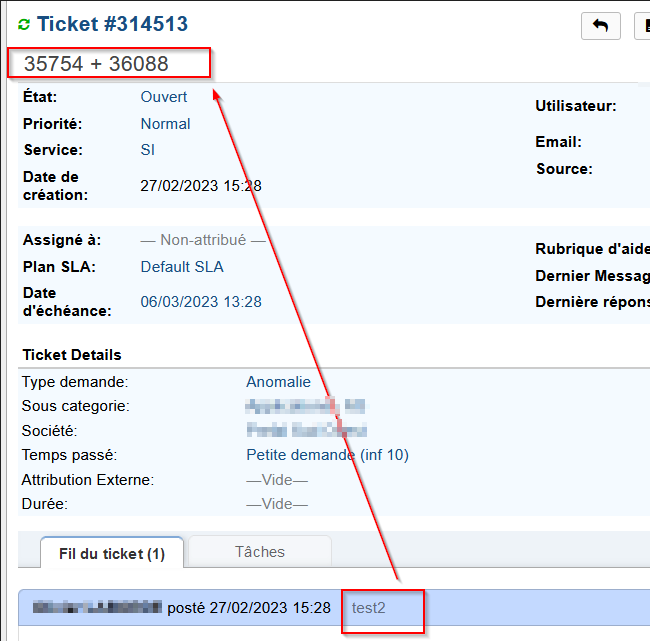Open Ticket #314513 title link
The image size is (650, 641).
pos(112,24)
